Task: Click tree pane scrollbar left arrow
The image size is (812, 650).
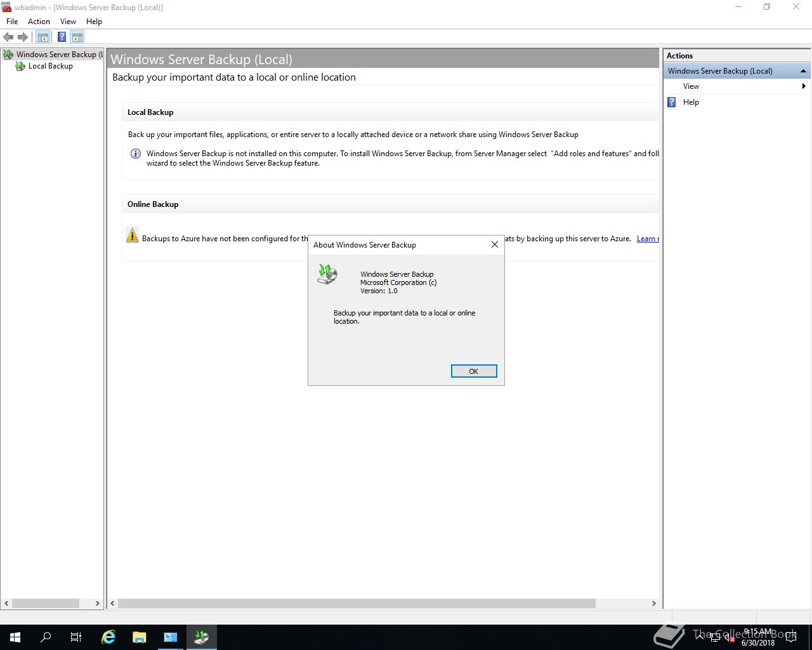Action: (x=6, y=604)
